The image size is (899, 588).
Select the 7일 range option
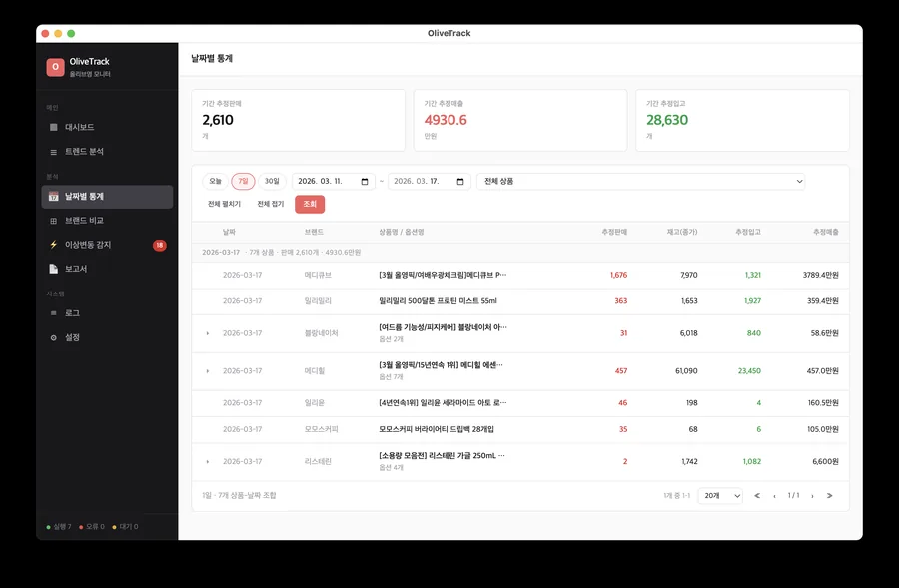click(243, 182)
